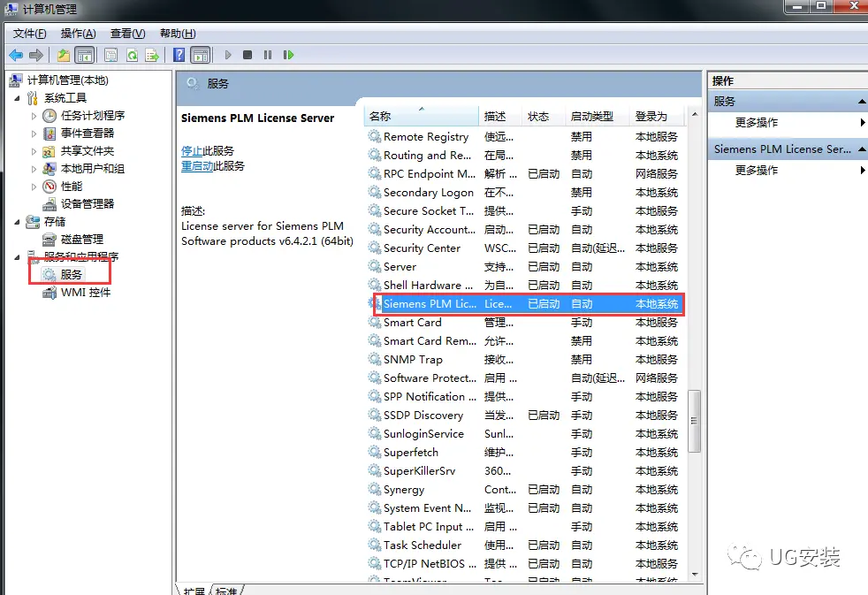Click the 重启动 service link
Screen dimensions: 868x595
pyautogui.click(x=197, y=166)
